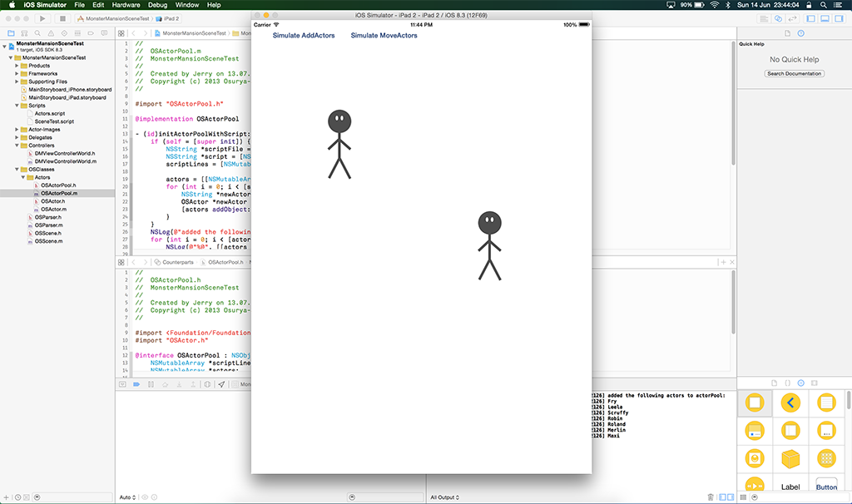Screen dimensions: 852x504
Task: Expand the Frameworks folder
Action: click(x=17, y=73)
